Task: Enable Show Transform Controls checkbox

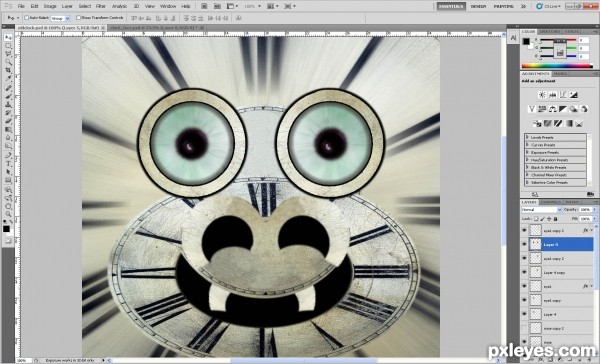Action: [x=78, y=18]
